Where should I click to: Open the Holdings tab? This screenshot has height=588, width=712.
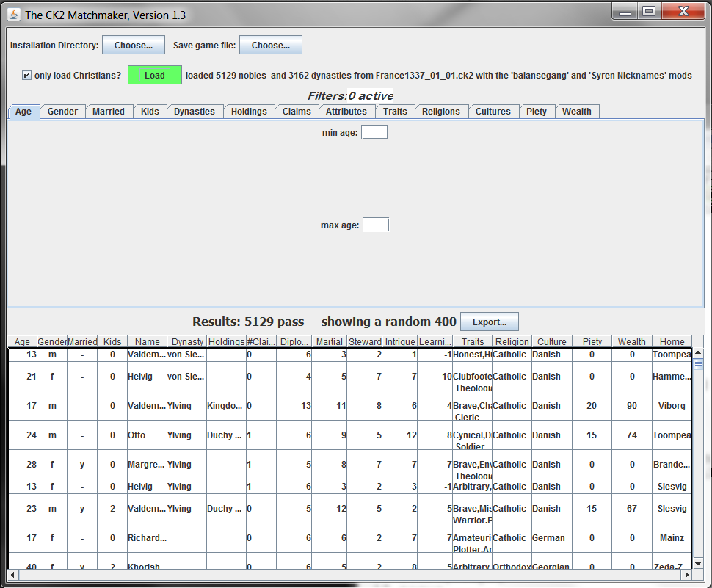point(249,112)
